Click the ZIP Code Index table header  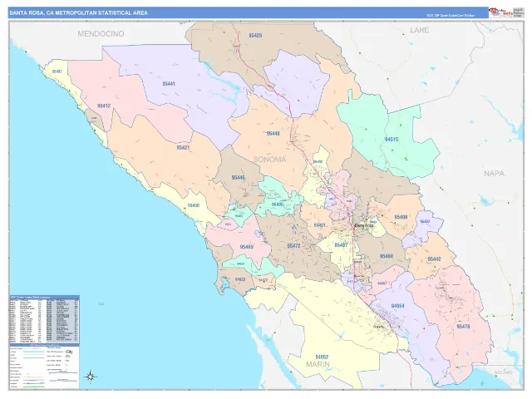[44, 297]
